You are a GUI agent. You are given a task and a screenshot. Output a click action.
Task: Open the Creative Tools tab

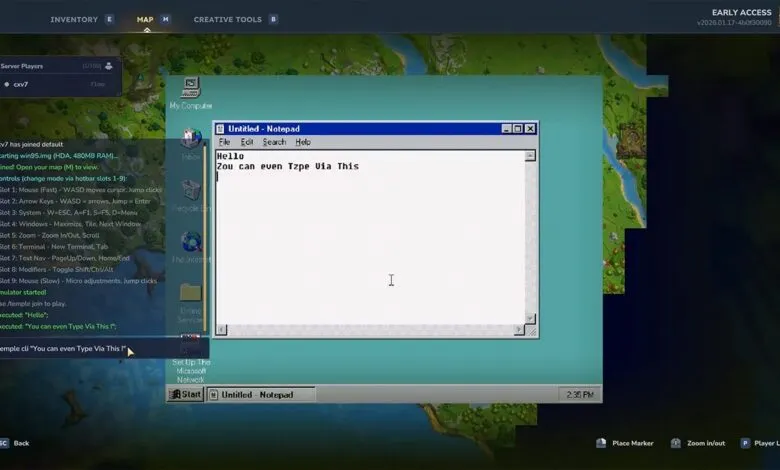[227, 19]
